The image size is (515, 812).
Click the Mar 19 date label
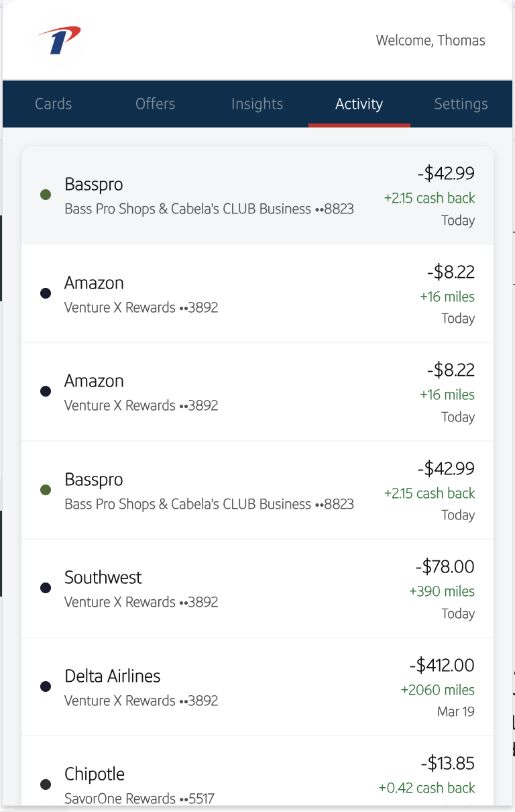click(x=456, y=711)
